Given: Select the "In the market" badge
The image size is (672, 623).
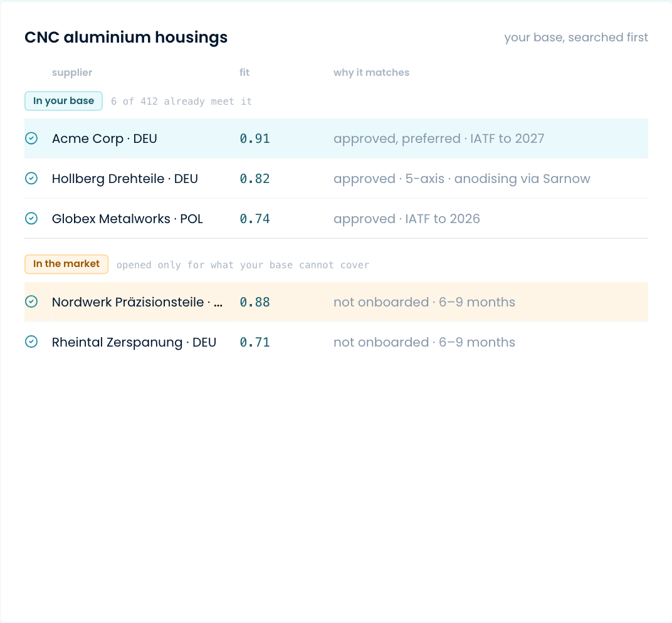Looking at the screenshot, I should (66, 264).
